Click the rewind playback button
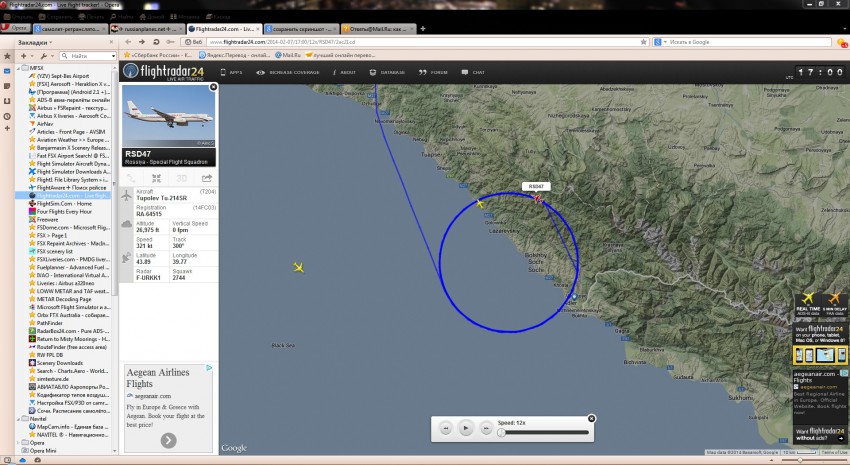Viewport: 850px width, 465px height. 445,428
